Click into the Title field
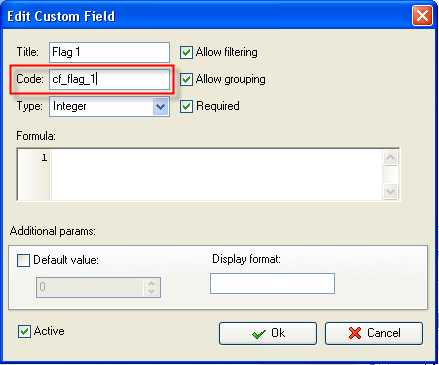 coord(109,52)
